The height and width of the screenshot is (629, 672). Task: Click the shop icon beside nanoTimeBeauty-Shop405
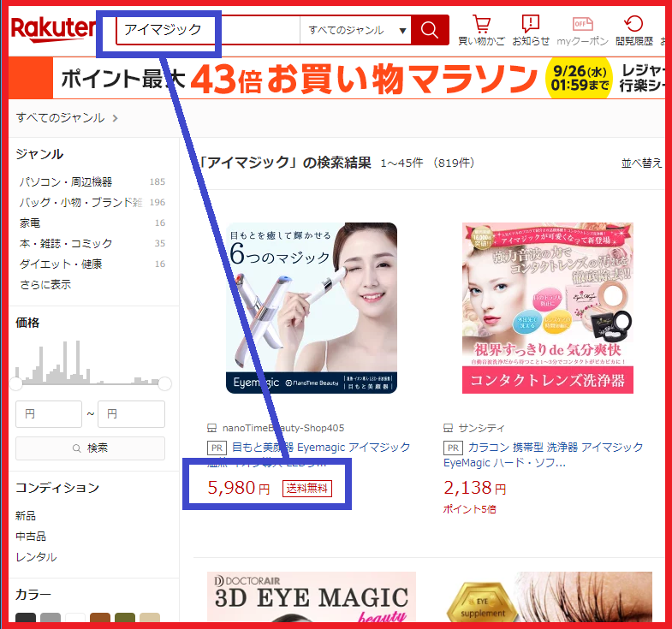(212, 428)
